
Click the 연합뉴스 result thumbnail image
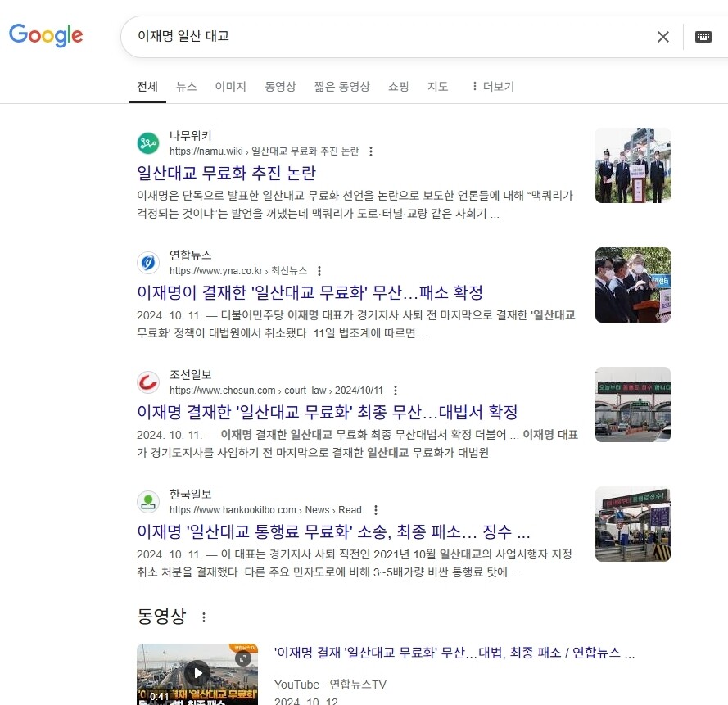[633, 284]
